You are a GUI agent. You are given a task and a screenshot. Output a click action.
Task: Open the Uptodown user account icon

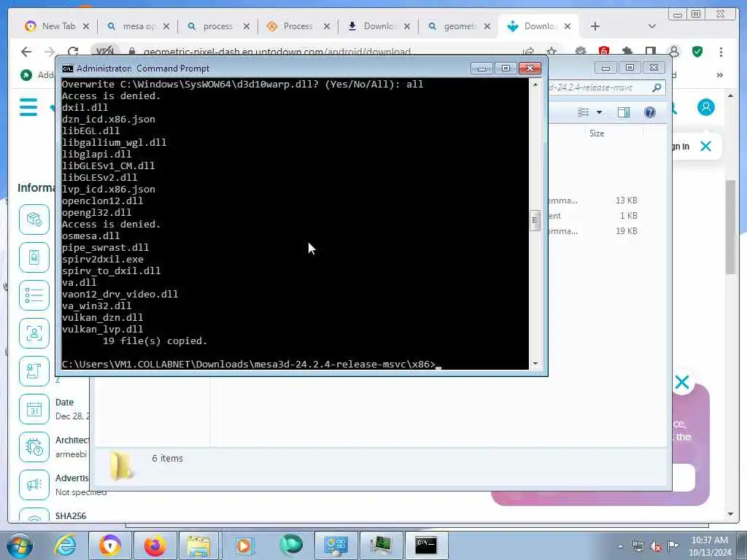[x=706, y=107]
